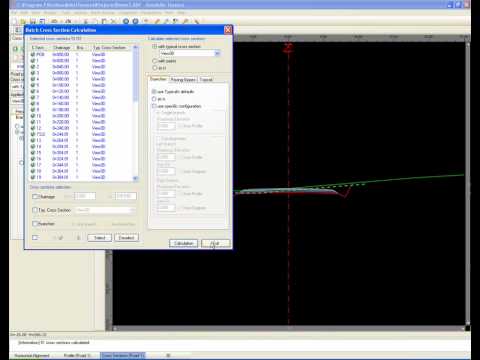Open the typical cross section dropdown
This screenshot has width=480, height=360.
coord(217,53)
